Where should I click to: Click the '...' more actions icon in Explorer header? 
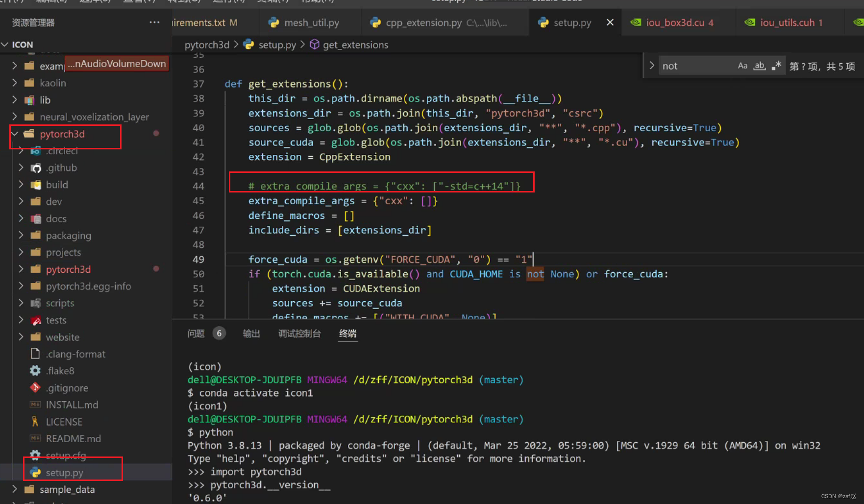point(154,22)
